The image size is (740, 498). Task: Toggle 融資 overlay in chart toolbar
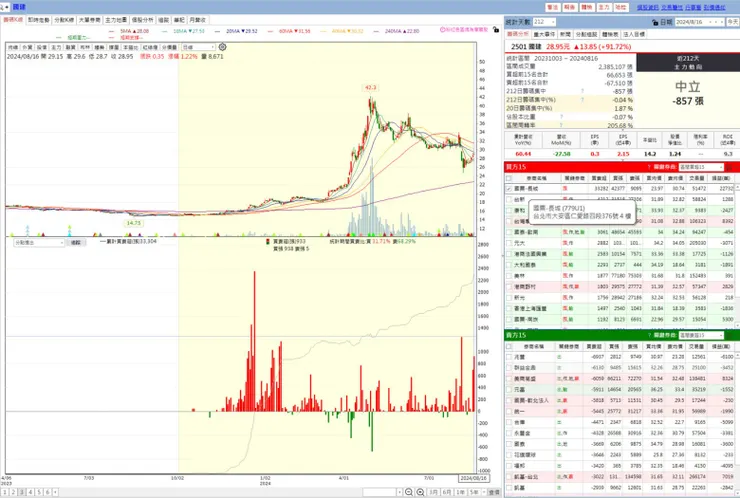click(x=70, y=47)
